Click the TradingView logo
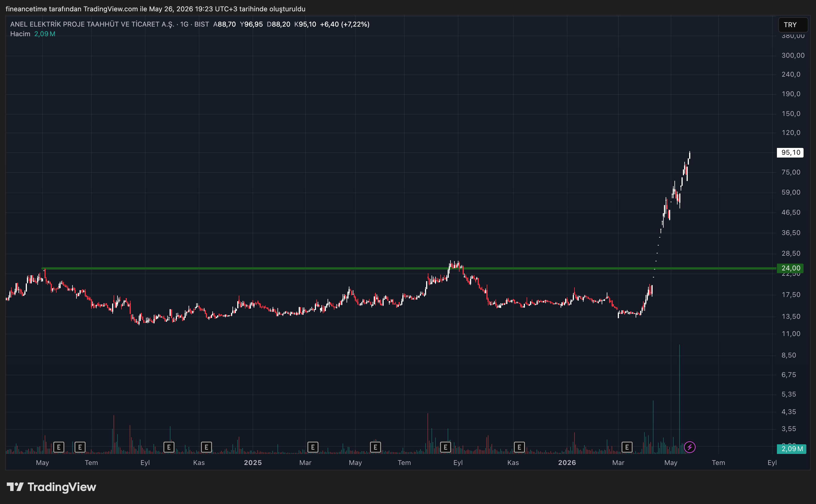Image resolution: width=816 pixels, height=504 pixels. point(51,487)
